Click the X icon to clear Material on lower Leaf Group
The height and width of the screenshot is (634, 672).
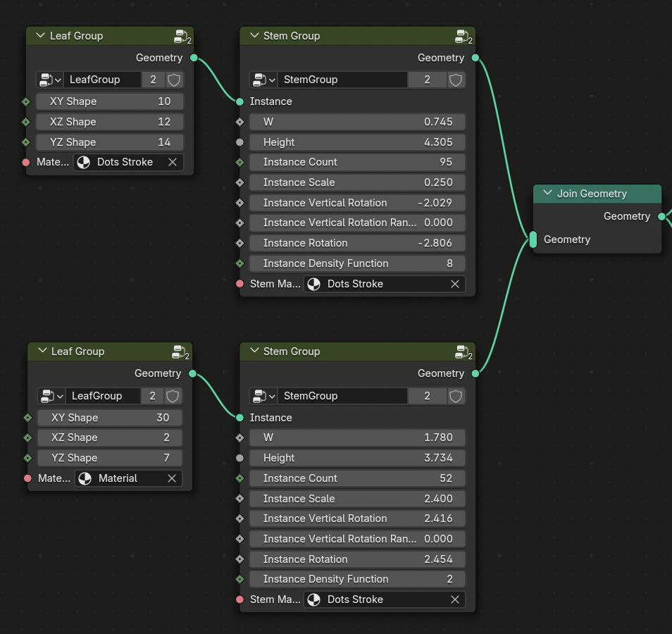pyautogui.click(x=172, y=478)
